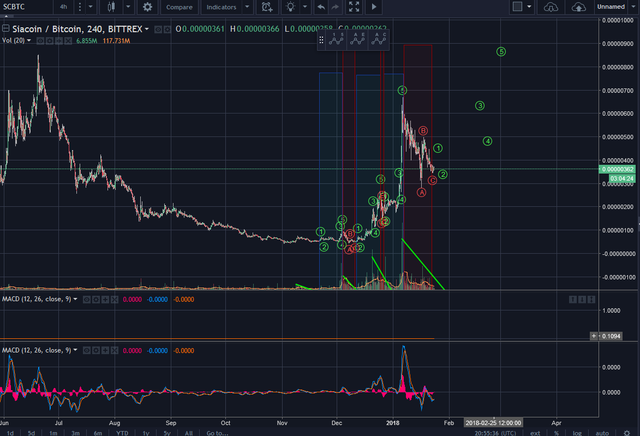Click the three-dot interval menu icon
Viewport: 640px width, 436px height.
(80, 7)
